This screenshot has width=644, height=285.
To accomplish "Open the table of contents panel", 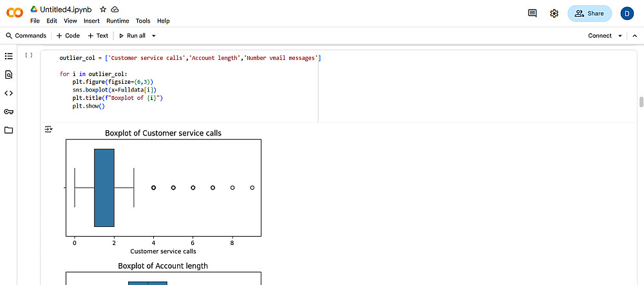I will point(8,56).
